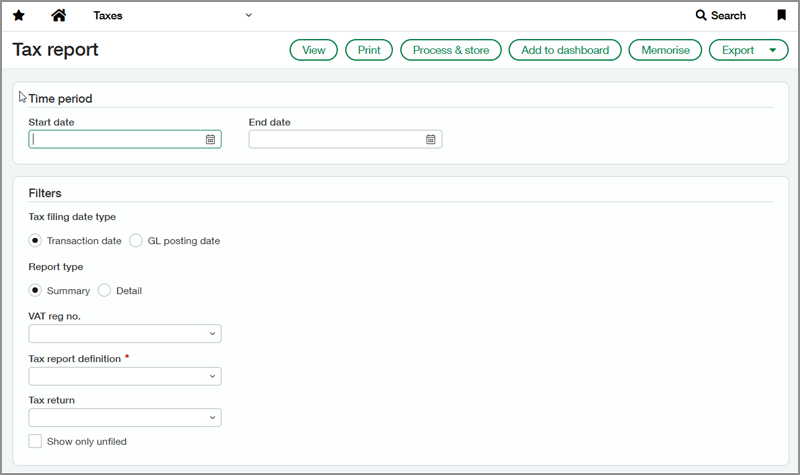Open Start date calendar picker

tap(210, 140)
